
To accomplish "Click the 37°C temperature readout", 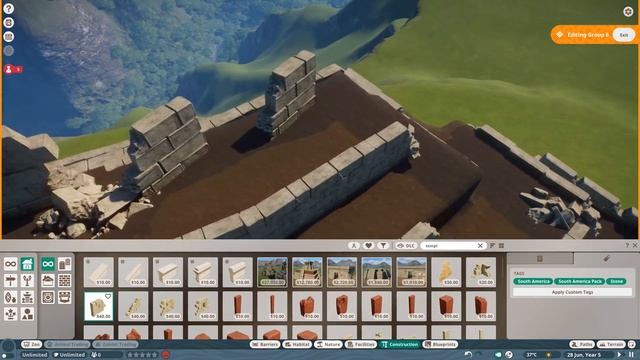I will 531,355.
